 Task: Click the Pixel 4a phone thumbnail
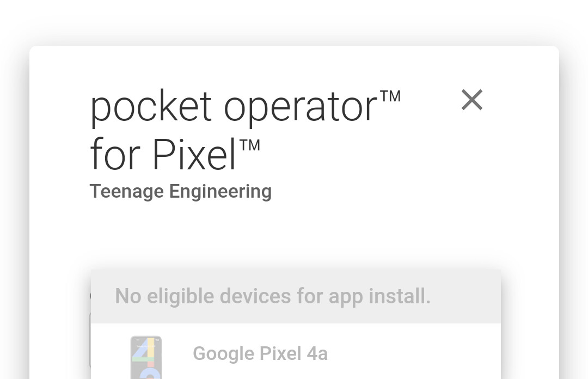(x=146, y=357)
